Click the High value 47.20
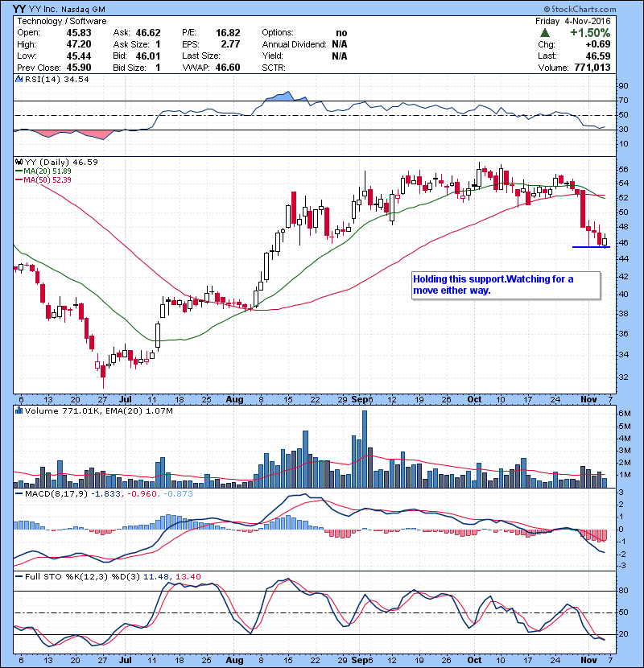This screenshot has height=668, width=644. (x=79, y=44)
